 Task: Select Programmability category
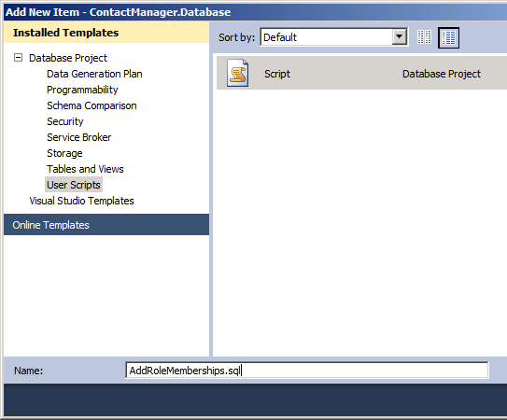pos(82,90)
